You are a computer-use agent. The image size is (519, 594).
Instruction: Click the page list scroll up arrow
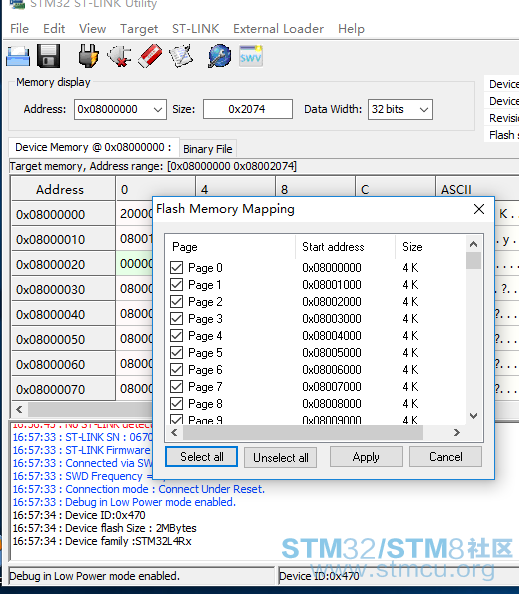coord(473,244)
